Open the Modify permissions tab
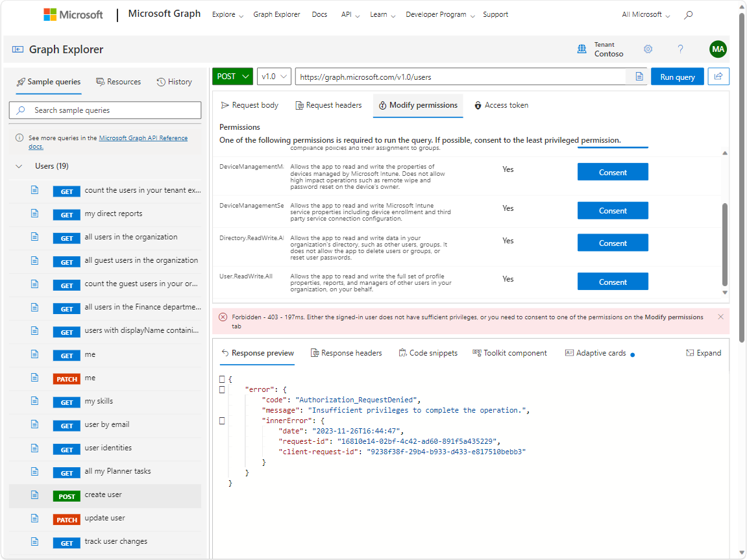Viewport: 747px width, 560px height. [x=419, y=105]
